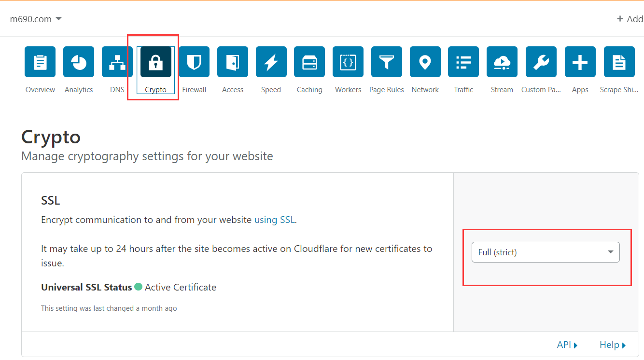644x360 pixels.
Task: Click the Analytics tab label
Action: tap(79, 90)
